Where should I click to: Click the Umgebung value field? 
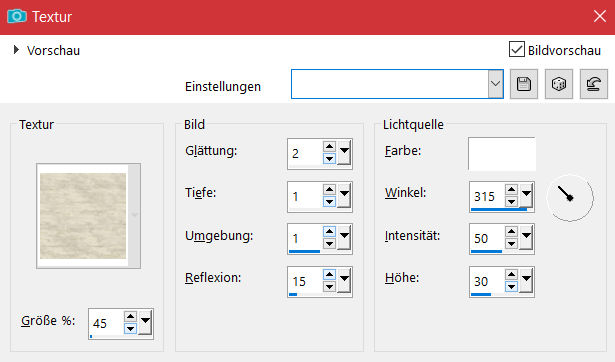tap(305, 238)
